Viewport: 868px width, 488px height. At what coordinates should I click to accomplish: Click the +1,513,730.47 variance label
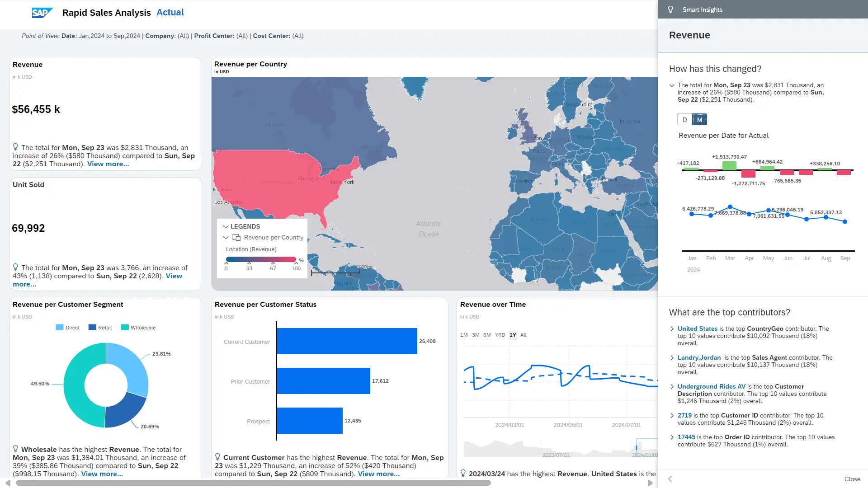pyautogui.click(x=729, y=157)
